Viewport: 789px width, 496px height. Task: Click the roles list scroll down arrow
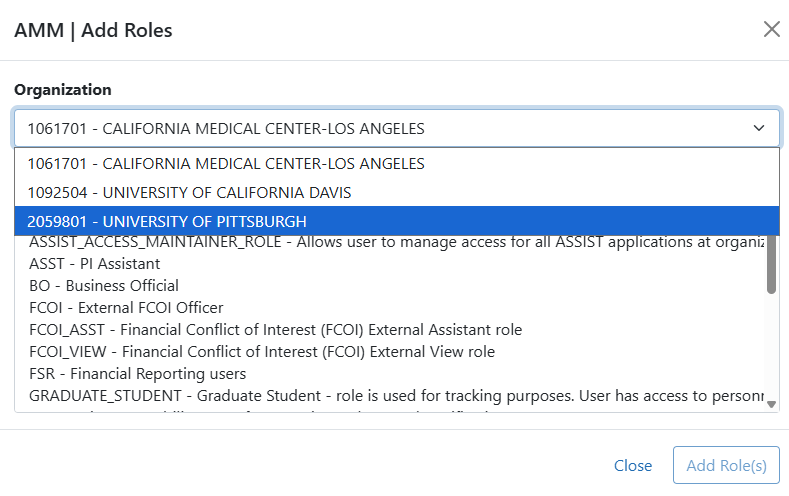(771, 404)
